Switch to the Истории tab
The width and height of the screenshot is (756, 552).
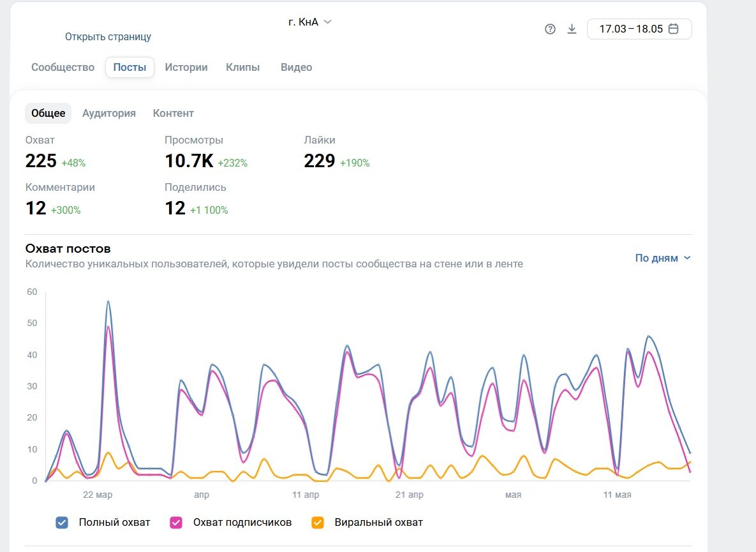pos(186,68)
